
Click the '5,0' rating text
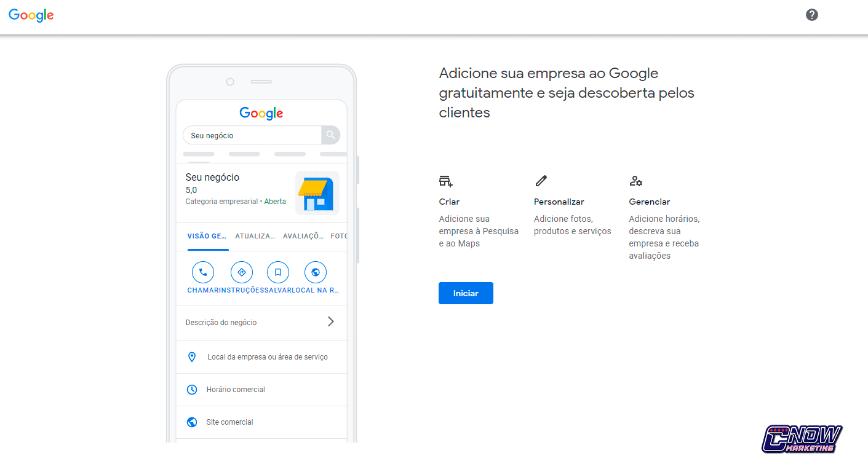191,191
